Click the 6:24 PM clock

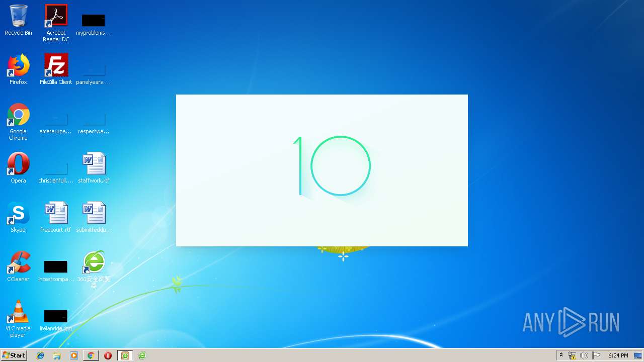[618, 355]
